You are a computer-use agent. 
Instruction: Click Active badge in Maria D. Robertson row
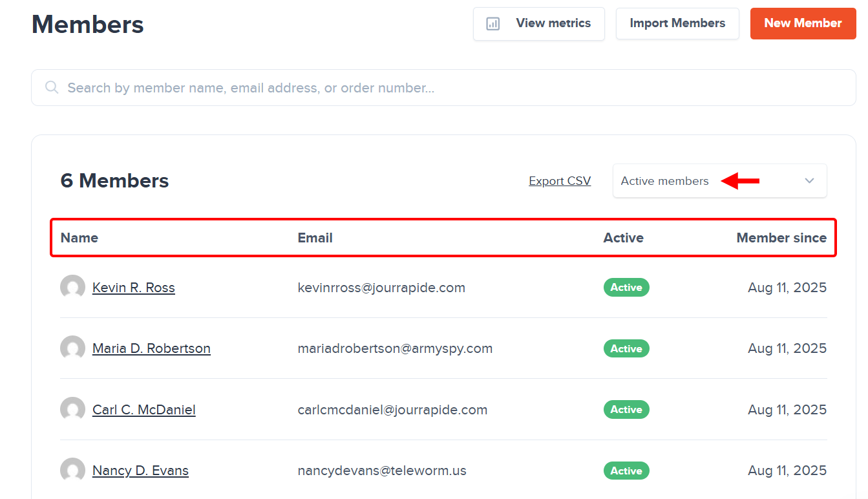[626, 348]
